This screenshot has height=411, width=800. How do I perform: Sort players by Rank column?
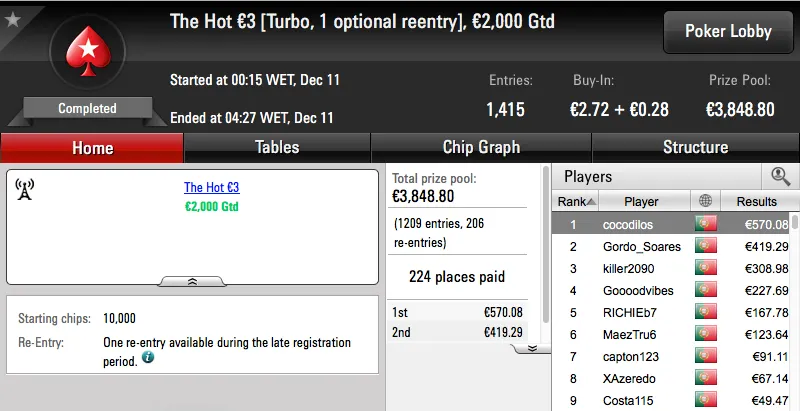pyautogui.click(x=572, y=201)
